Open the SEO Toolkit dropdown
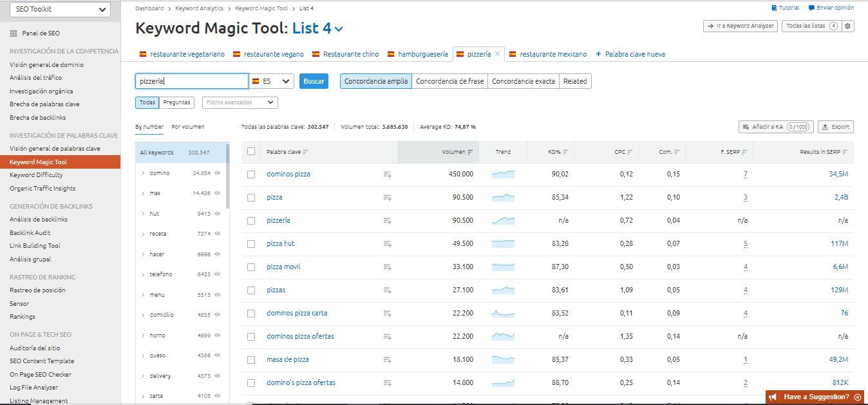The image size is (868, 405). click(x=60, y=10)
